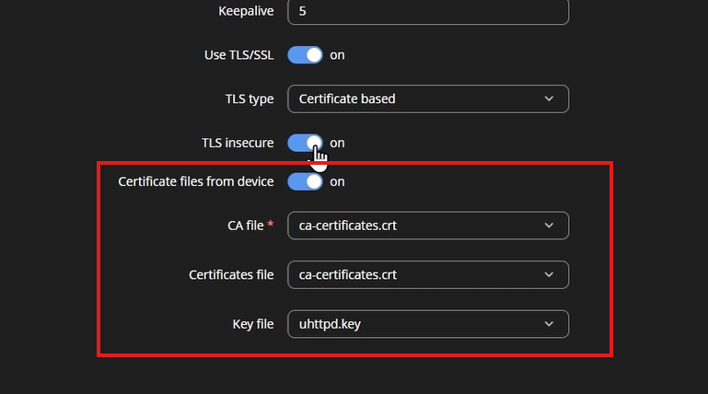Open the CA file dropdown

428,226
